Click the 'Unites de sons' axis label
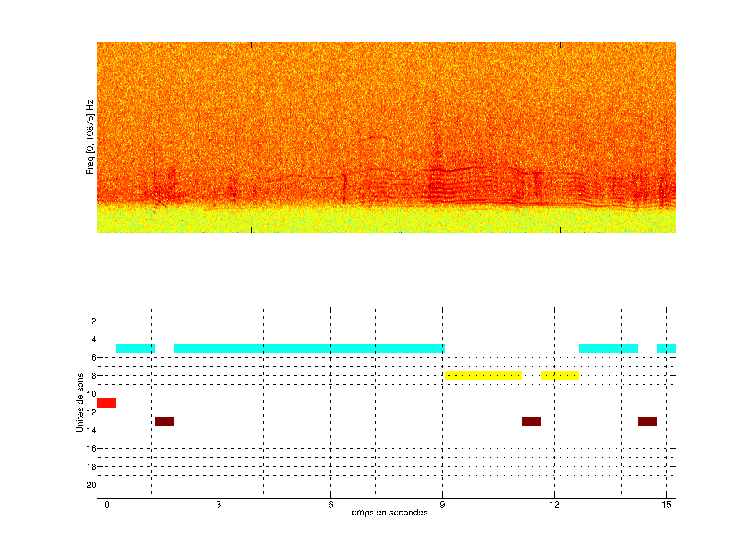747x560 pixels. click(x=80, y=402)
